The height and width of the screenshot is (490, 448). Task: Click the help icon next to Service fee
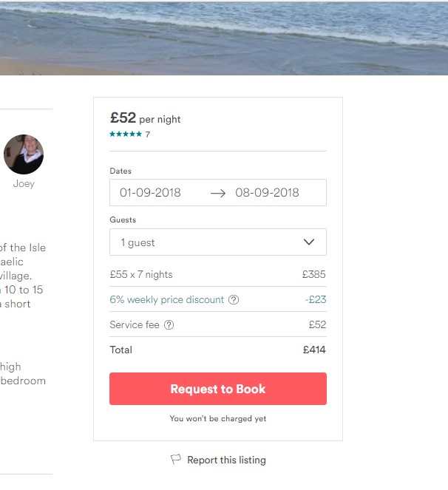tap(169, 325)
